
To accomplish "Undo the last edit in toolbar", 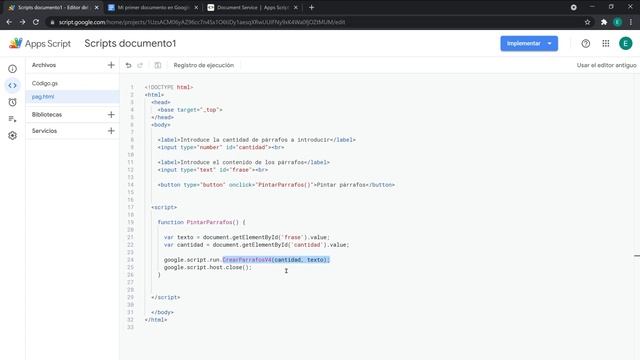I will coord(129,65).
